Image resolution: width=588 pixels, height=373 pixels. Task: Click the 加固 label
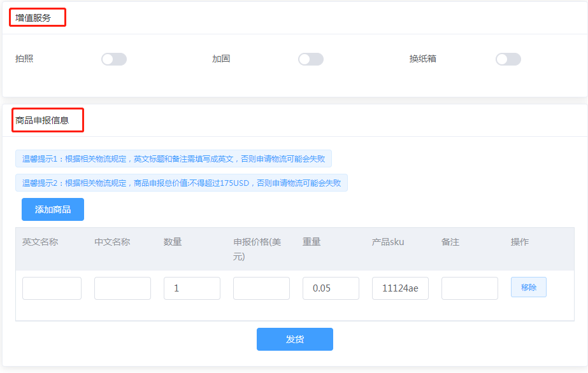pos(221,59)
